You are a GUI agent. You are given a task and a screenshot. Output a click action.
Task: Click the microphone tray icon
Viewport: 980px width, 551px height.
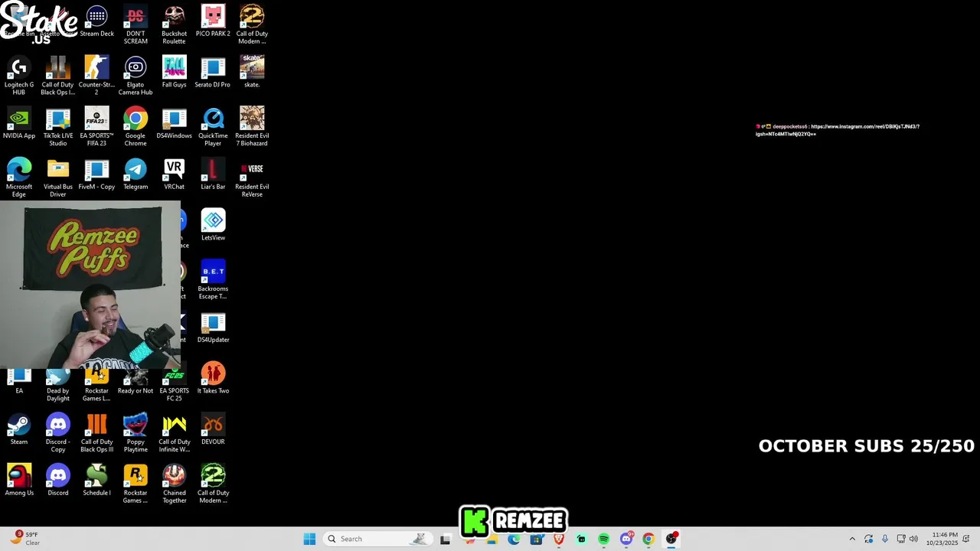pos(885,539)
